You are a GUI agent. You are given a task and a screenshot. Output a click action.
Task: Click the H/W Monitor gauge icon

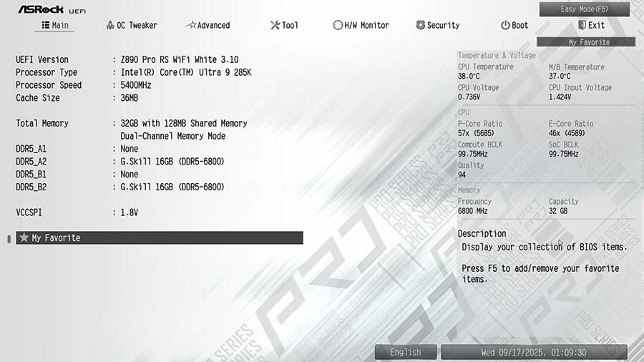tap(338, 25)
